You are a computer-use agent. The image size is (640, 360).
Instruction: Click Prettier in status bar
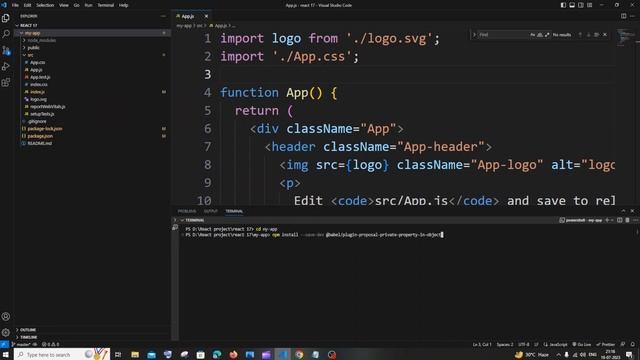click(605, 344)
